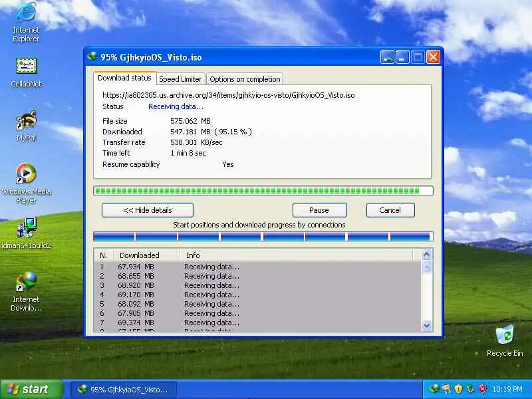Viewport: 532px width, 399px height.
Task: Select connection row with 68.920 MB
Action: click(x=257, y=285)
